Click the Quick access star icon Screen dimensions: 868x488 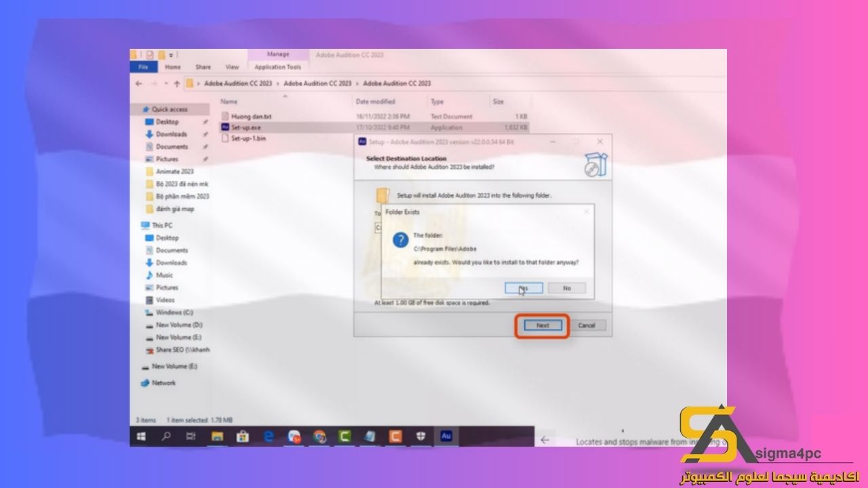tap(145, 109)
